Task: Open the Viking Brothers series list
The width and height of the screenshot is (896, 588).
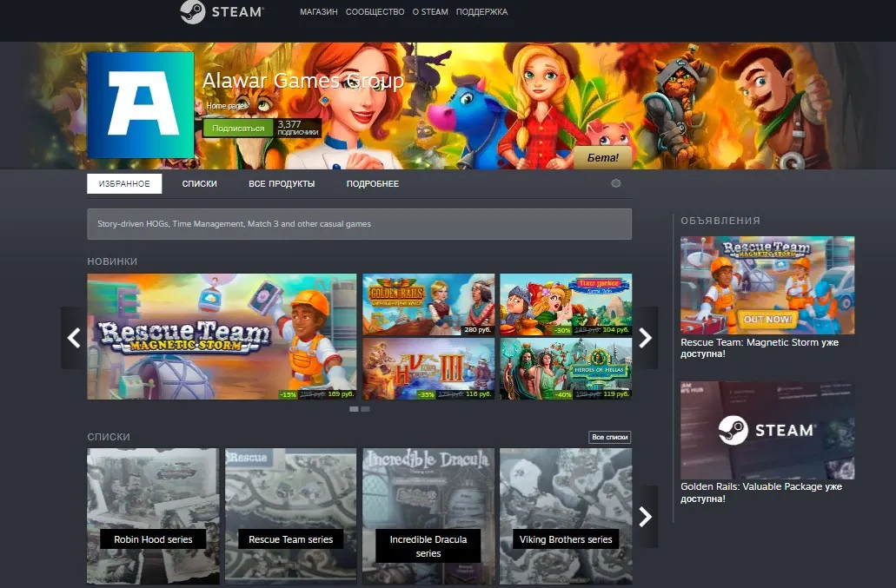Action: [566, 516]
